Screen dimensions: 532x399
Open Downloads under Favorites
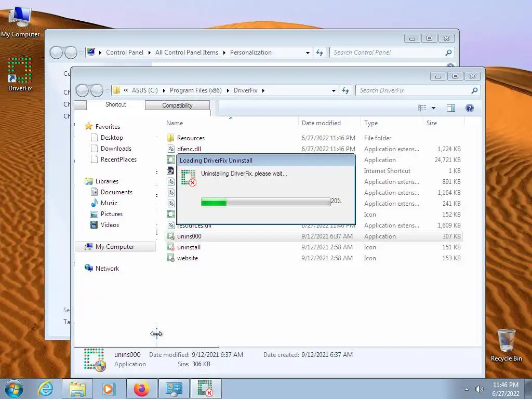pos(116,148)
